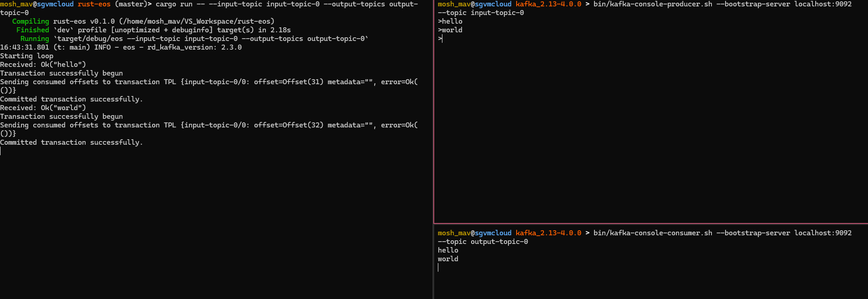Click the rust-eos directory name in prompt
The width and height of the screenshot is (868, 299).
tap(94, 4)
